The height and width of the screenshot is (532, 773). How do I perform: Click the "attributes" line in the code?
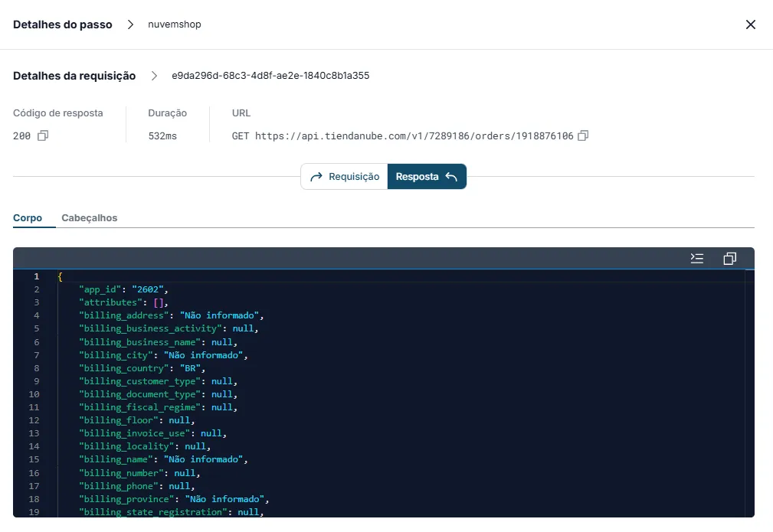(123, 302)
